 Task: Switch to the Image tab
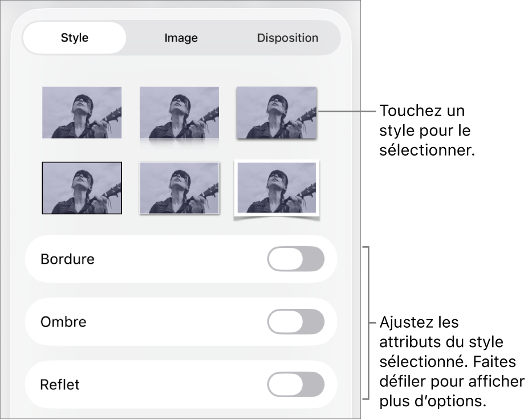pyautogui.click(x=180, y=38)
